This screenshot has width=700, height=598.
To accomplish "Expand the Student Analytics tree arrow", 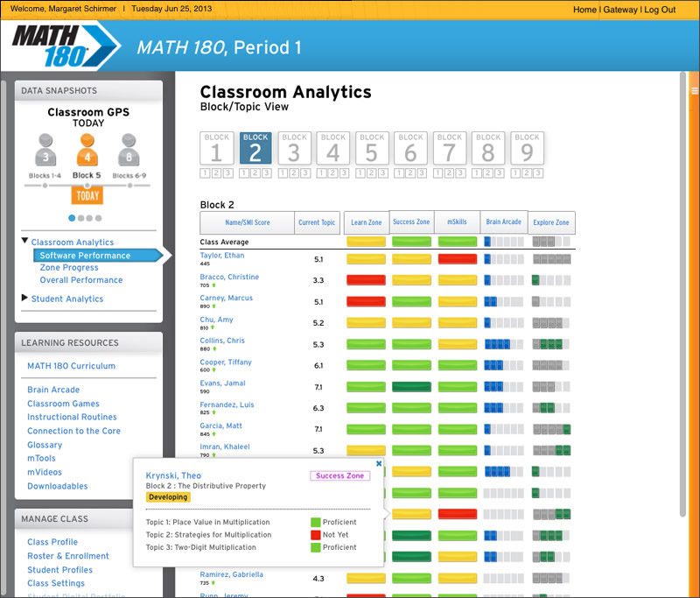I will pyautogui.click(x=24, y=298).
